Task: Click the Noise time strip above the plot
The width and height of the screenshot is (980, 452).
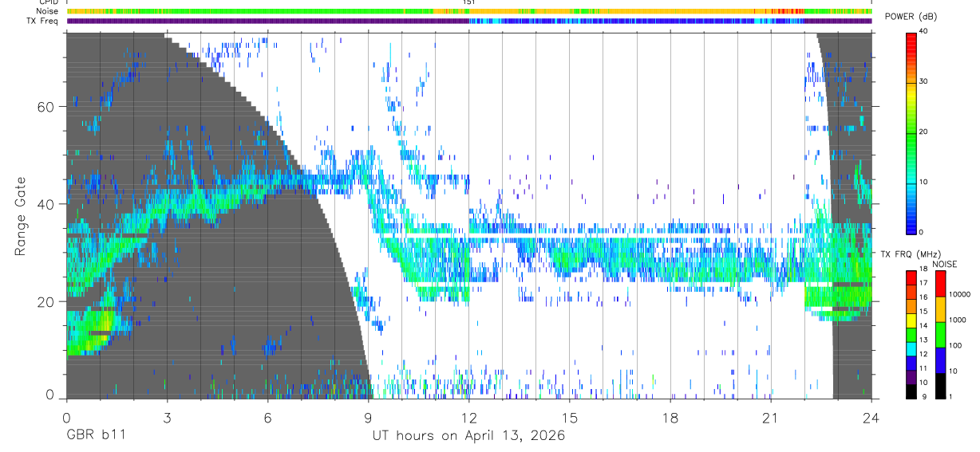Action: pyautogui.click(x=469, y=11)
